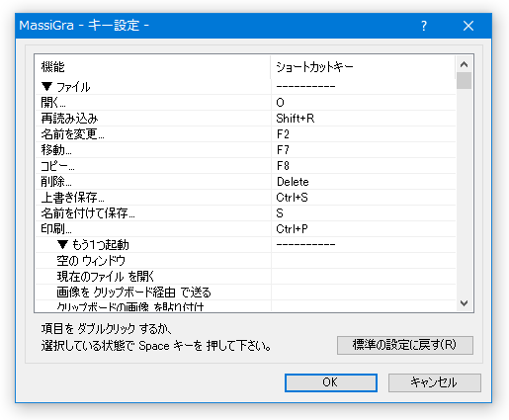
Task: Click the Shift+R shortcut cell
Action: coord(364,119)
